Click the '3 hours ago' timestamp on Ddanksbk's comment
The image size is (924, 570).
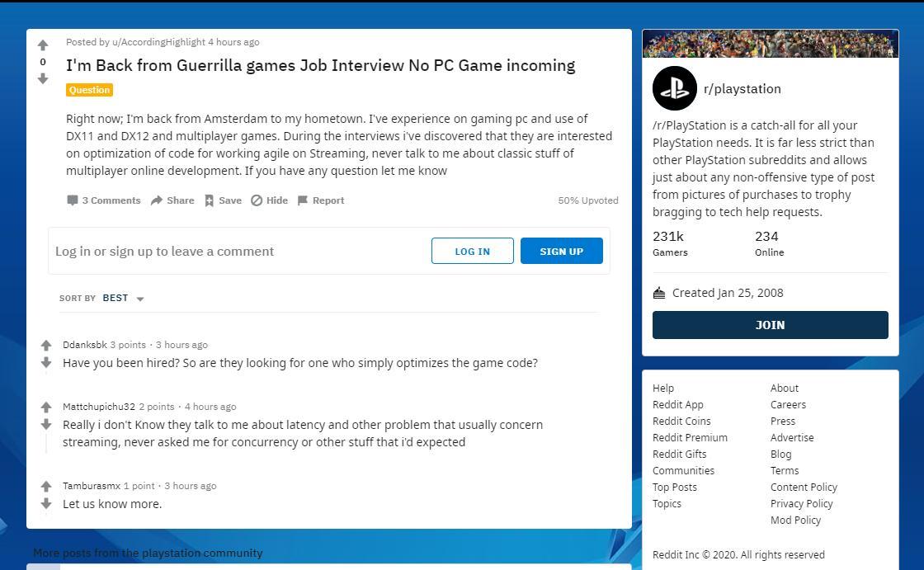181,345
